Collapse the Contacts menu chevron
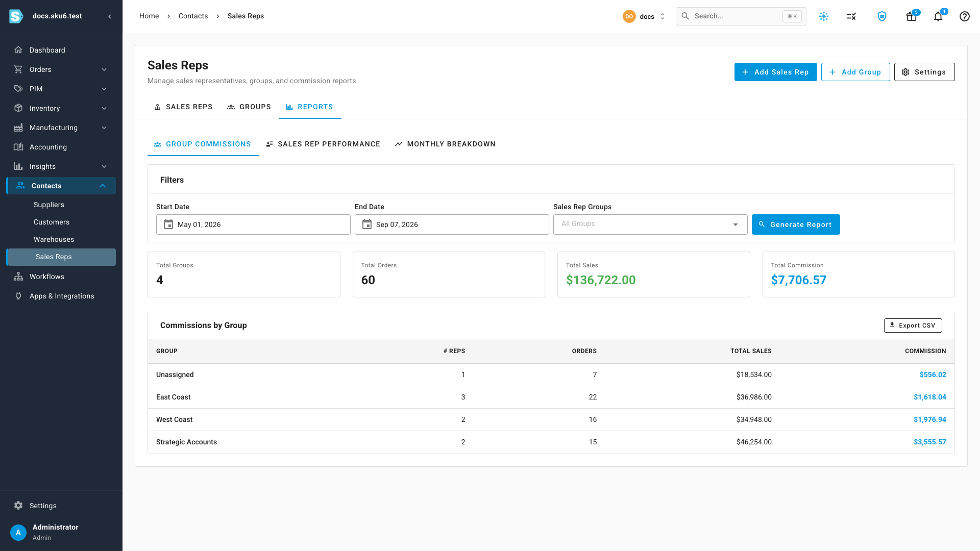This screenshot has height=551, width=980. [103, 186]
